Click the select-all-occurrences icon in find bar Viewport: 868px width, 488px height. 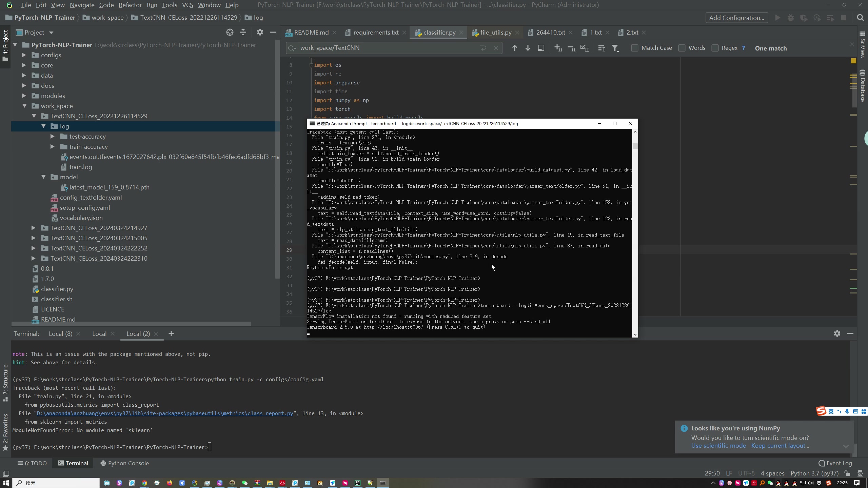[x=585, y=48]
